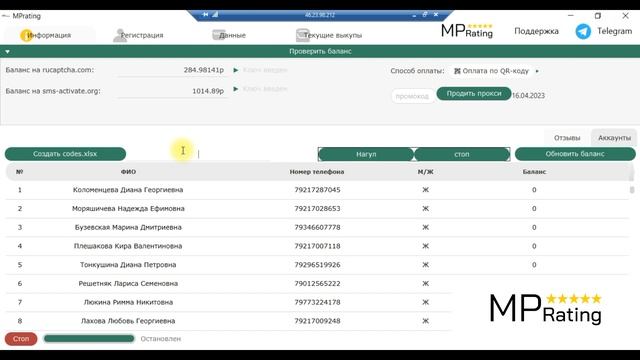Collapse the Проверить баланс panel arrow
This screenshot has width=640, height=360.
pos(7,51)
